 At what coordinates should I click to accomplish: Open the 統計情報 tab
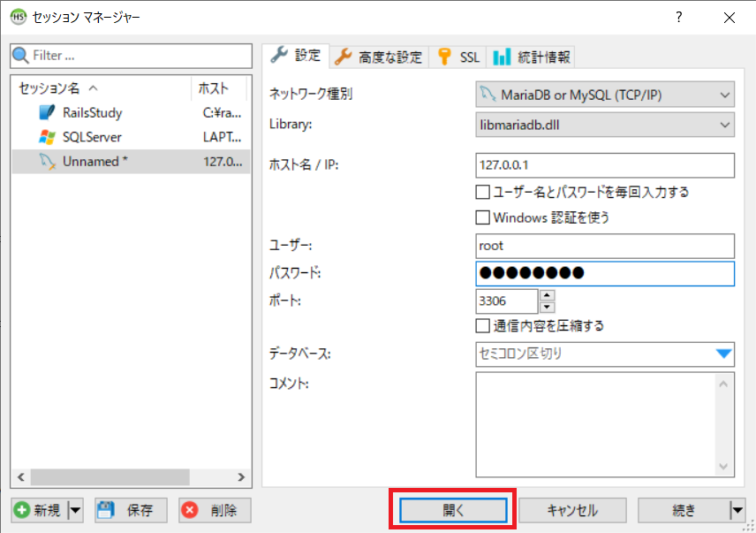531,57
